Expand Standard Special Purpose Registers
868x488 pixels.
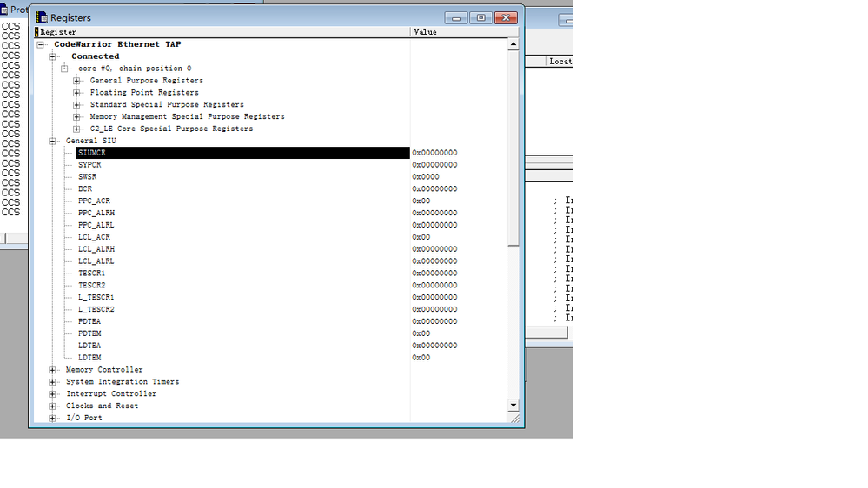click(77, 104)
